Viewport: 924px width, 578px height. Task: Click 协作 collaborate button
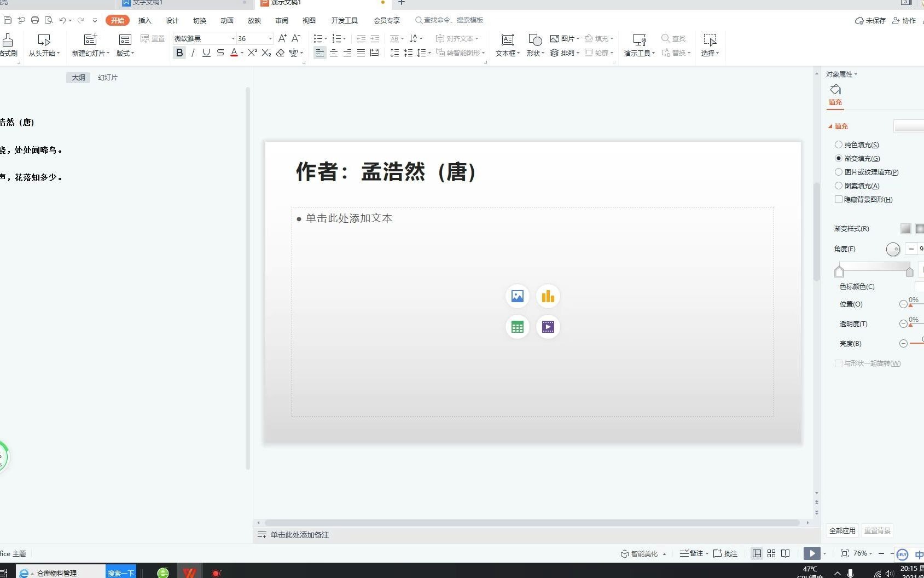[904, 20]
